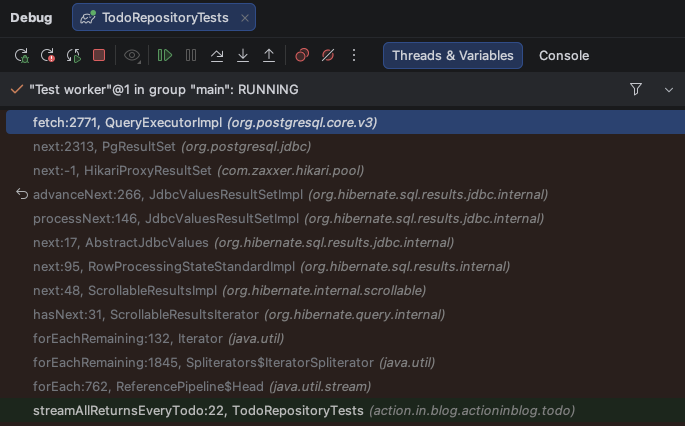
Task: Click the Debug tool window title
Action: point(31,17)
